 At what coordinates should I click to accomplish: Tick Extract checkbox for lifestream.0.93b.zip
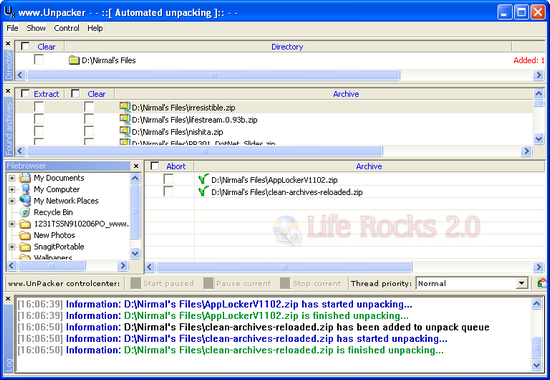click(39, 119)
